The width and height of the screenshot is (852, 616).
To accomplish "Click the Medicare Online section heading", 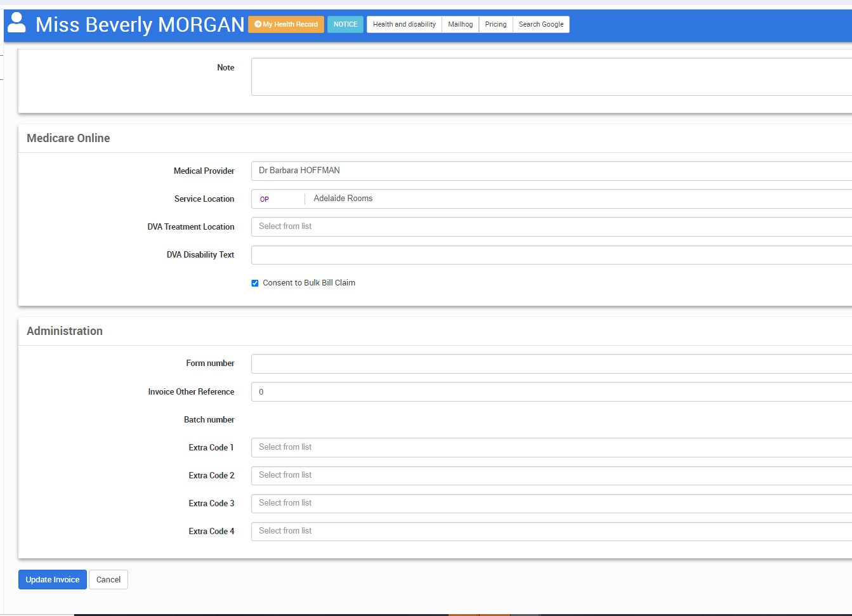I will tap(69, 138).
